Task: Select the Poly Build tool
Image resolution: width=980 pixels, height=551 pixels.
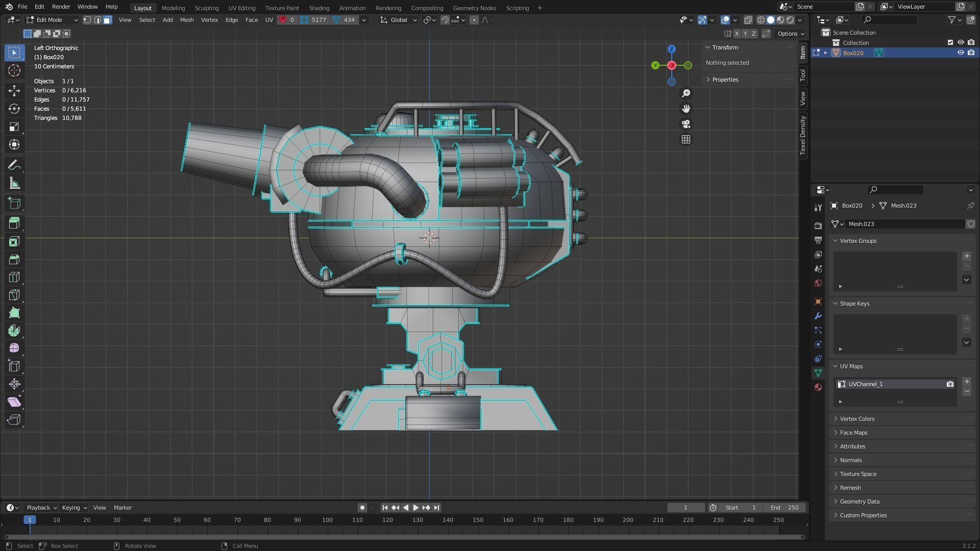Action: click(x=14, y=313)
